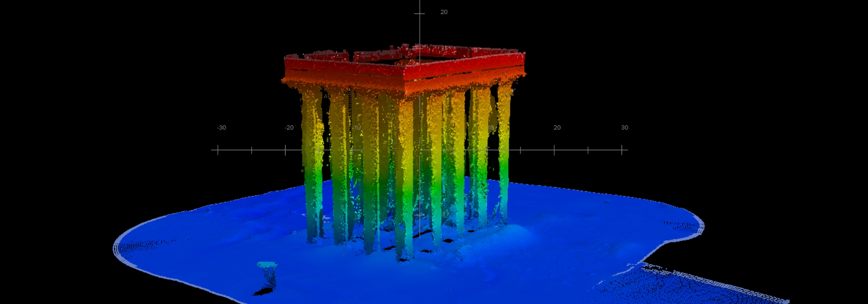The width and height of the screenshot is (868, 304).
Task: Click the tick mark below -20 label
Action: tap(285, 150)
